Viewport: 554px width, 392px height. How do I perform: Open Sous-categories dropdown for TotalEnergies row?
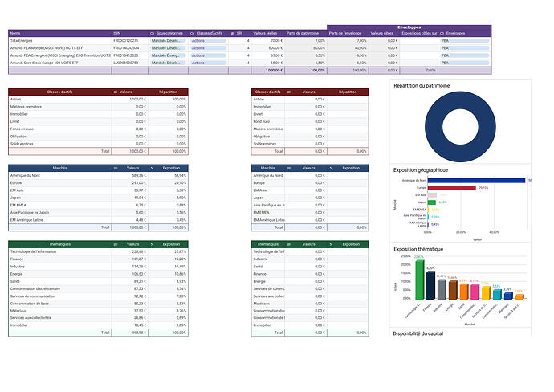tap(168, 41)
